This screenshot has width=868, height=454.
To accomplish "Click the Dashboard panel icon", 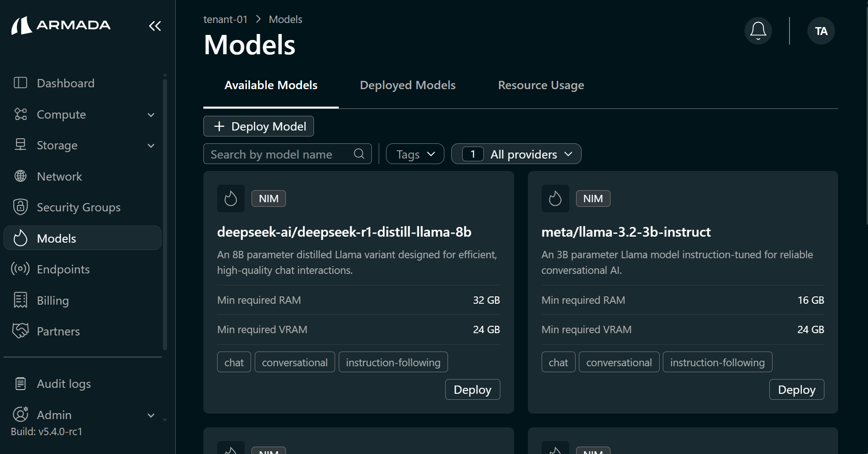I will tap(20, 83).
